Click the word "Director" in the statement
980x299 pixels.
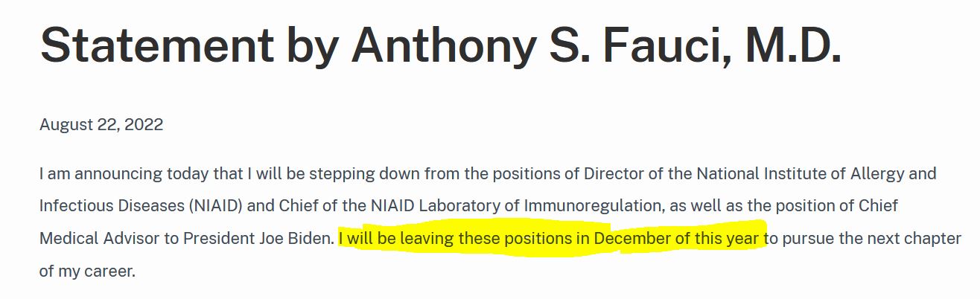613,174
